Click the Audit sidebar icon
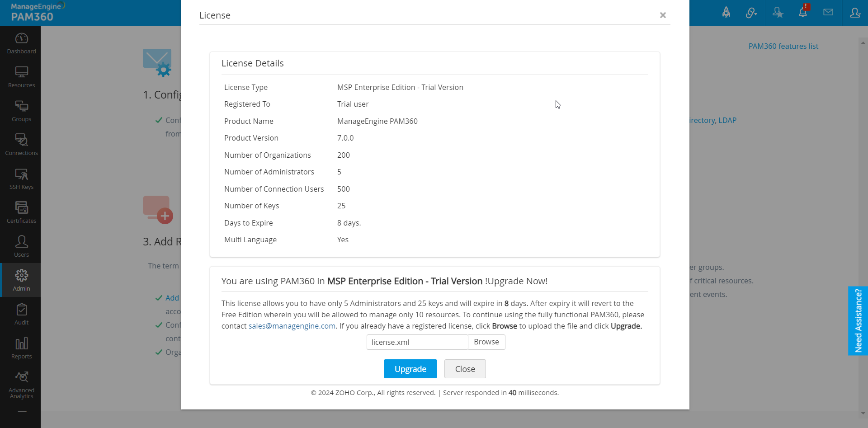The width and height of the screenshot is (868, 428). pos(21,315)
